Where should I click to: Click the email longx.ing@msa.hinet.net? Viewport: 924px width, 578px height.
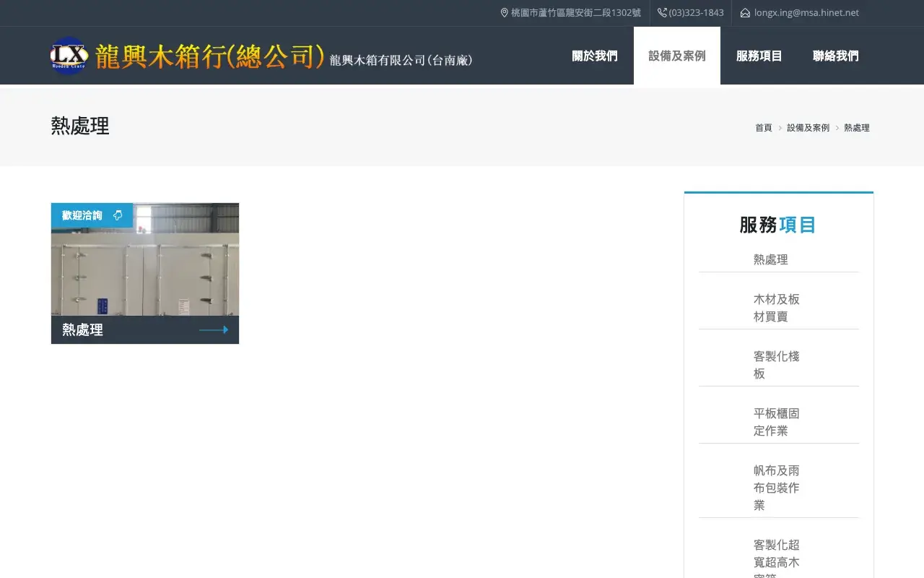(806, 13)
